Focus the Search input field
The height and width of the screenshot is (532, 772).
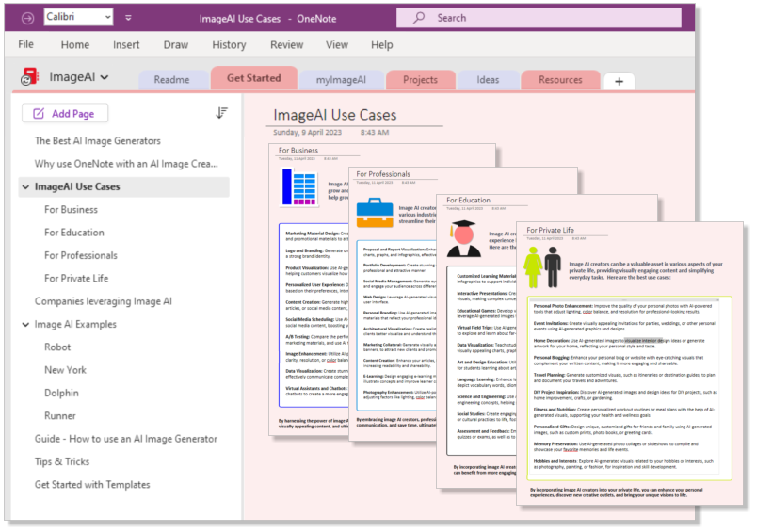coord(539,18)
